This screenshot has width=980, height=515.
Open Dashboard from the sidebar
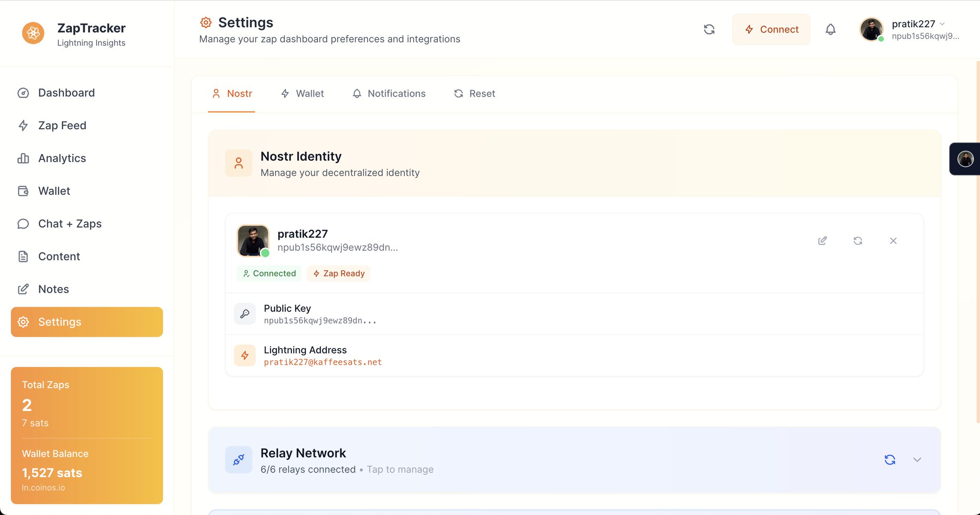tap(87, 93)
